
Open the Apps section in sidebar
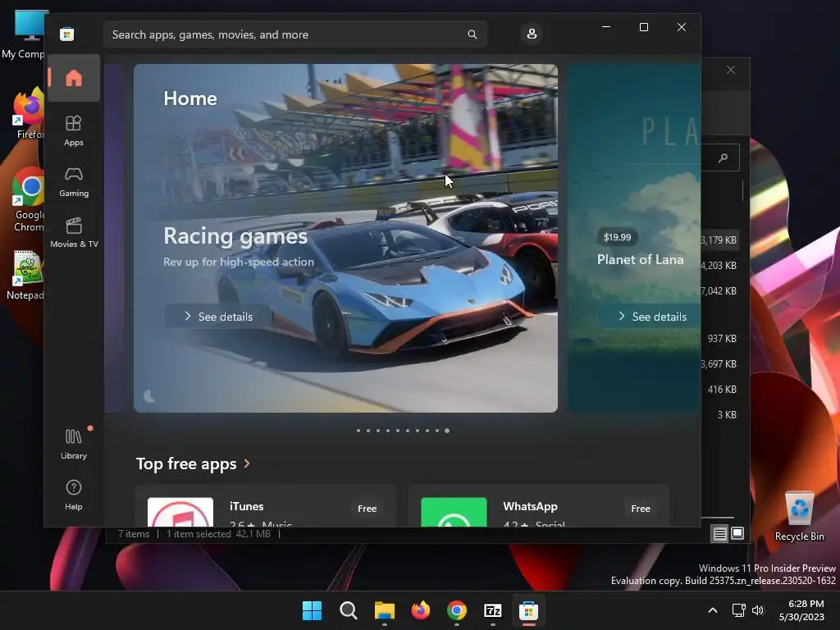(73, 130)
